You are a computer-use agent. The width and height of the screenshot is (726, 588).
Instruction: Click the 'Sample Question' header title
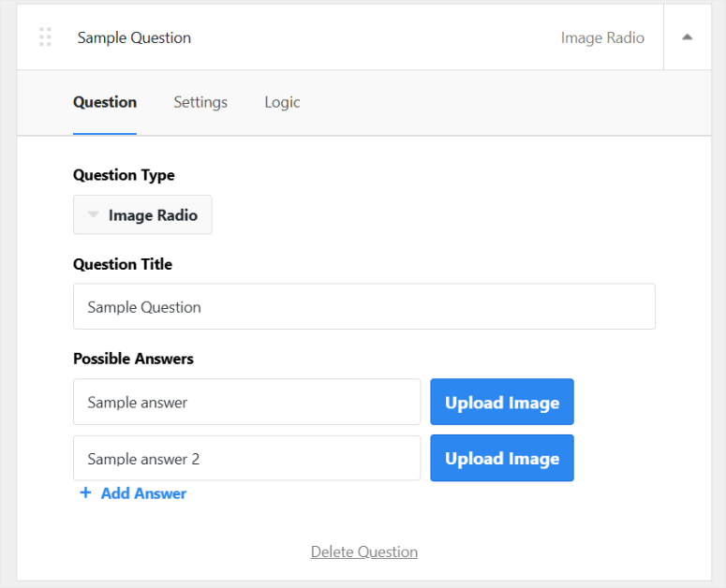[x=134, y=38]
